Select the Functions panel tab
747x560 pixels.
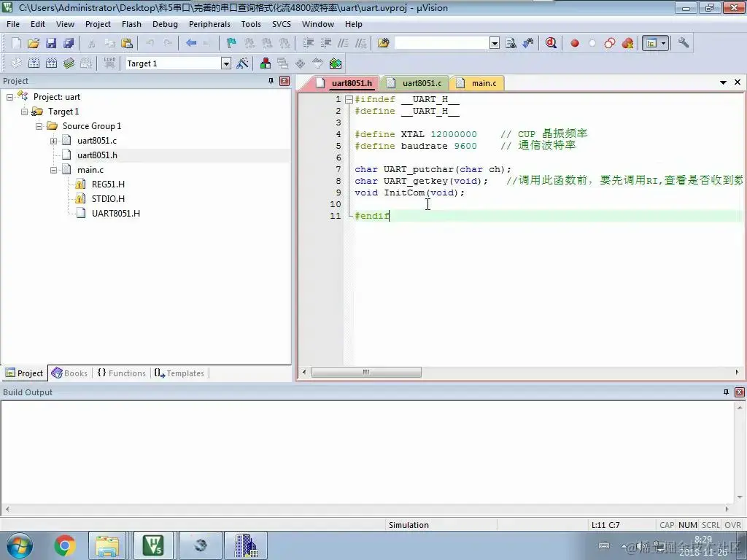click(122, 373)
